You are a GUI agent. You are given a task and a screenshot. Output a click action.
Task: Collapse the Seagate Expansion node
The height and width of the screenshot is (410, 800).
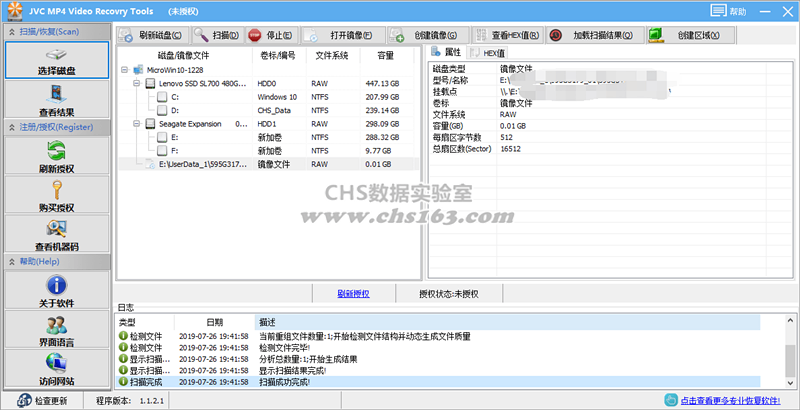137,124
